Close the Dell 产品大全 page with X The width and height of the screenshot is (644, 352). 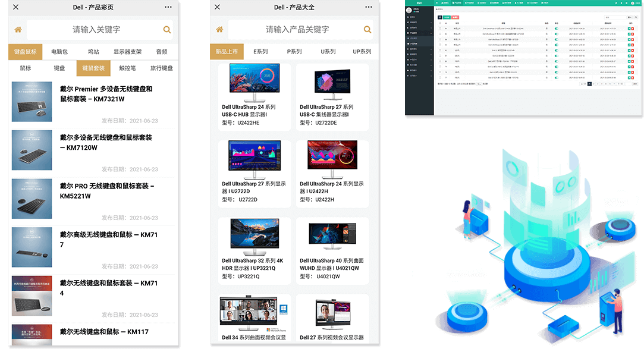(x=217, y=7)
